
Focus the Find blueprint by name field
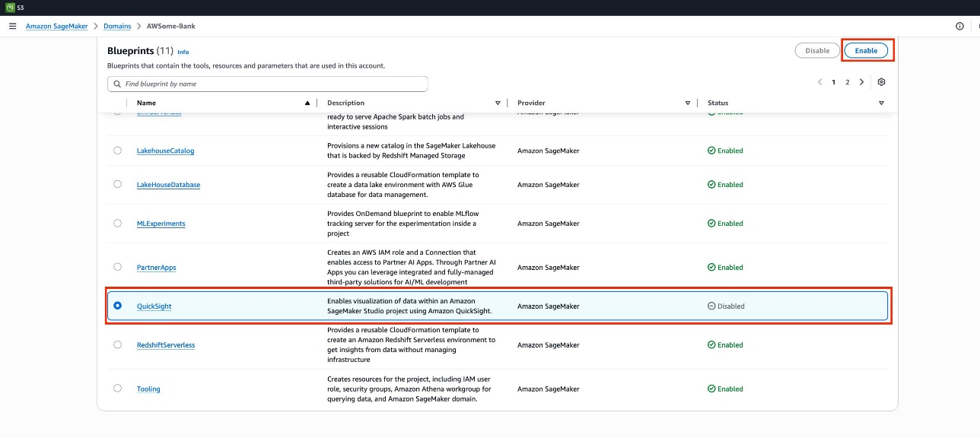point(268,84)
